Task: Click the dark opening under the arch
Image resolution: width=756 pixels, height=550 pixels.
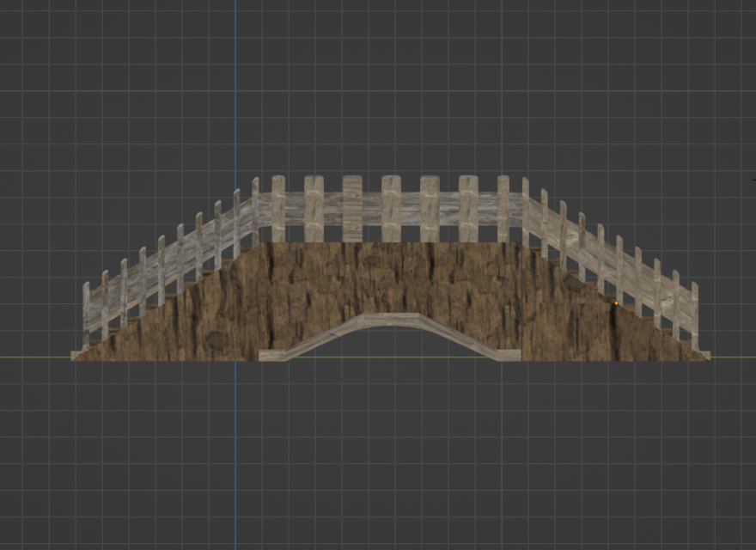Action: (391, 345)
